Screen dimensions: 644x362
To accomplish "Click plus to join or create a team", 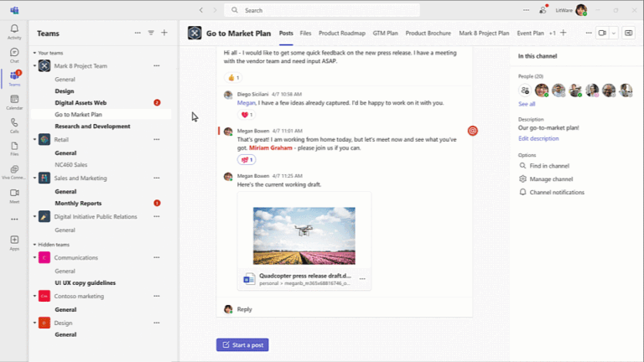I will pyautogui.click(x=164, y=33).
